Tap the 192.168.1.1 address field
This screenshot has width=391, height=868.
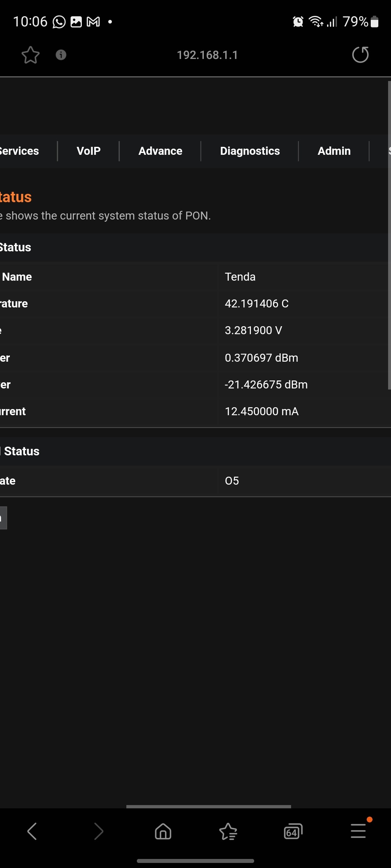point(207,55)
